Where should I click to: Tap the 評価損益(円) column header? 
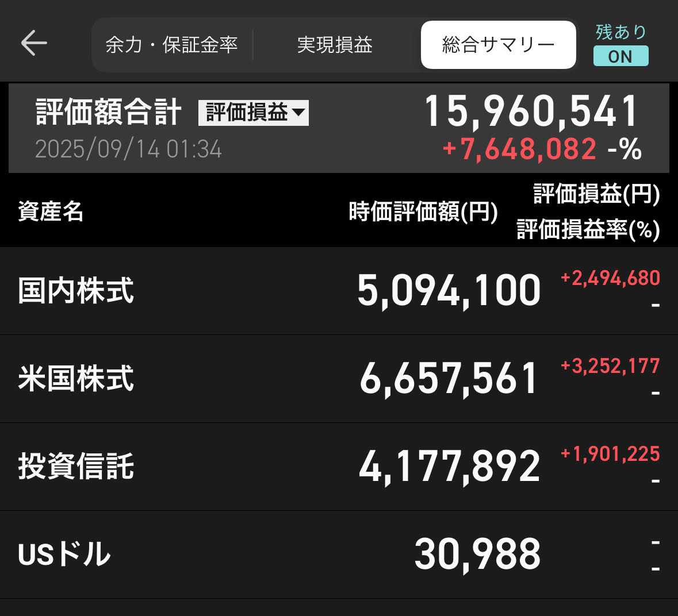pyautogui.click(x=596, y=194)
